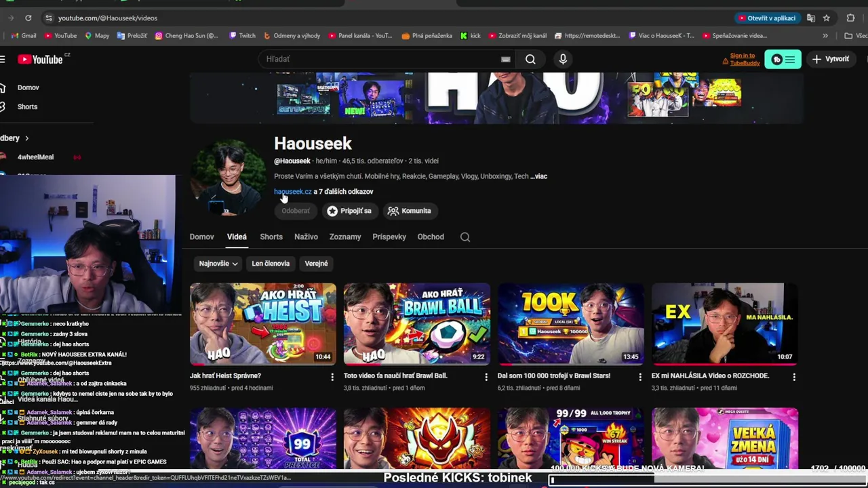Expand subscriptions section chevron
The image size is (868, 488).
coord(26,138)
